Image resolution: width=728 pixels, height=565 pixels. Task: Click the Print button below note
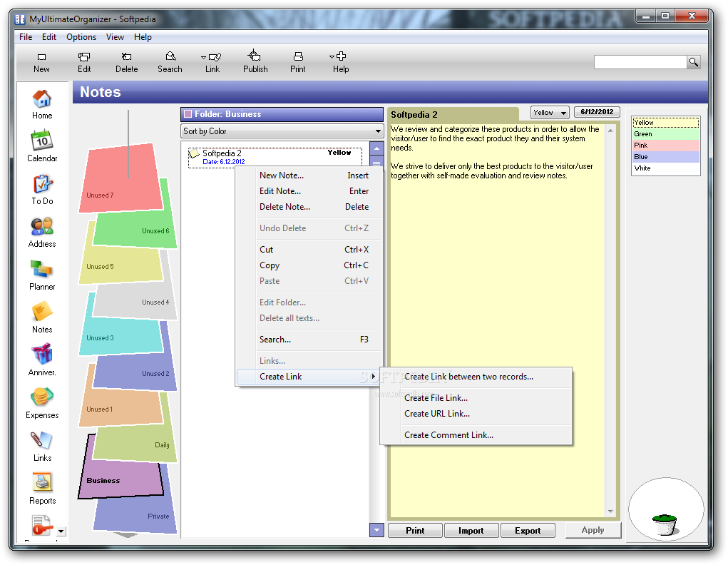click(x=415, y=531)
